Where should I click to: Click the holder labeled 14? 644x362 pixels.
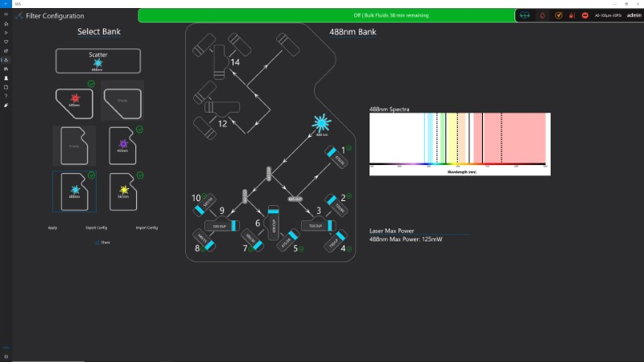tap(220, 62)
